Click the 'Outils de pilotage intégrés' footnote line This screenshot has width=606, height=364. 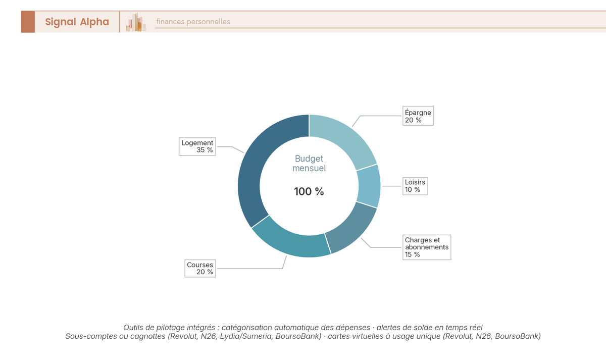(303, 327)
